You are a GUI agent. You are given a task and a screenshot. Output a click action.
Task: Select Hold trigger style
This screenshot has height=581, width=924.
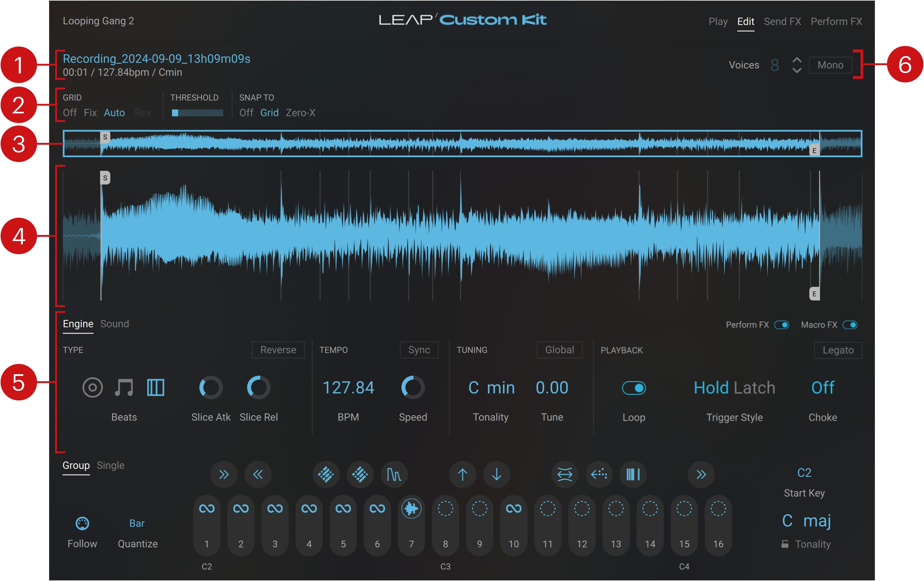pyautogui.click(x=711, y=388)
